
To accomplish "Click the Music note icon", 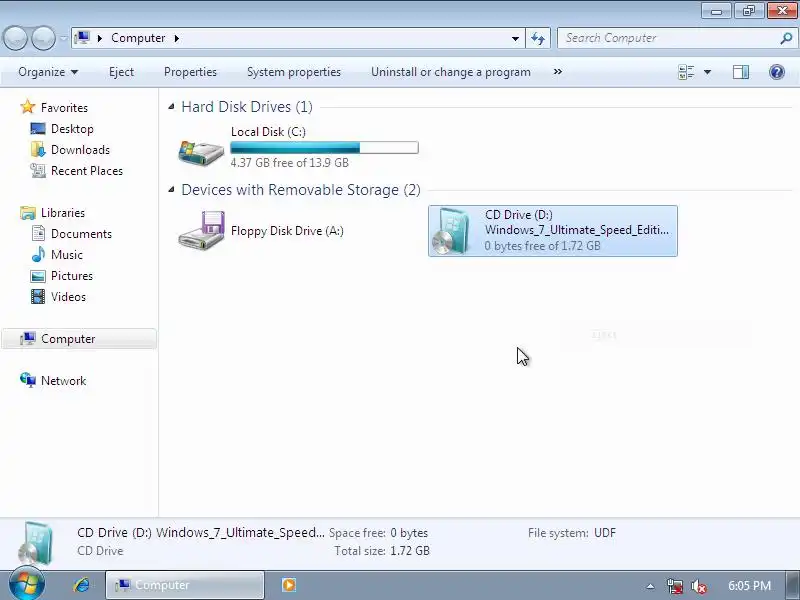I will pyautogui.click(x=38, y=254).
